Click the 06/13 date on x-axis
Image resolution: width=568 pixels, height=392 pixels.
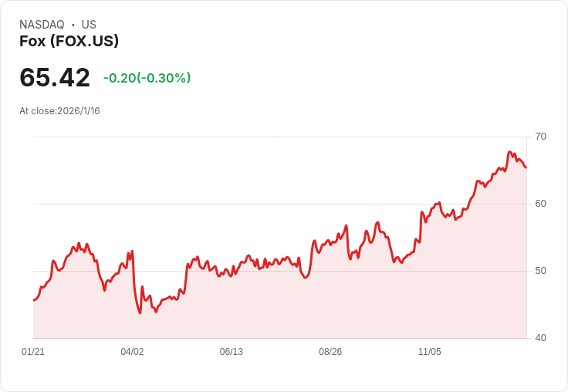(x=232, y=352)
